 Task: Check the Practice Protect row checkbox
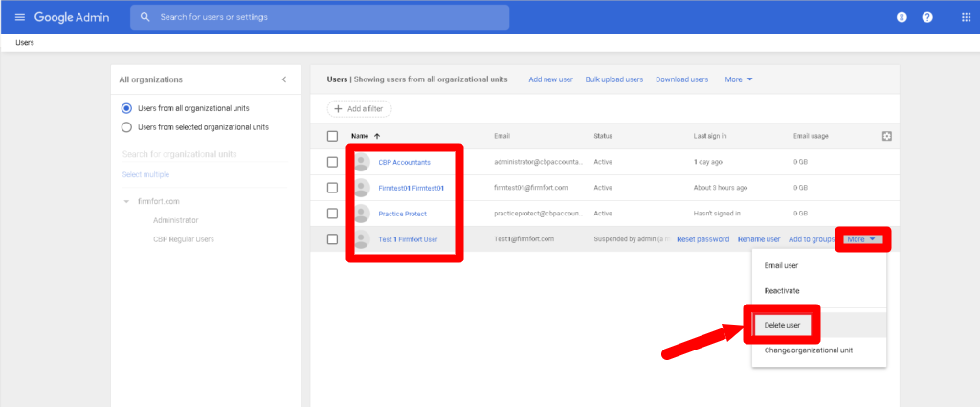click(332, 214)
